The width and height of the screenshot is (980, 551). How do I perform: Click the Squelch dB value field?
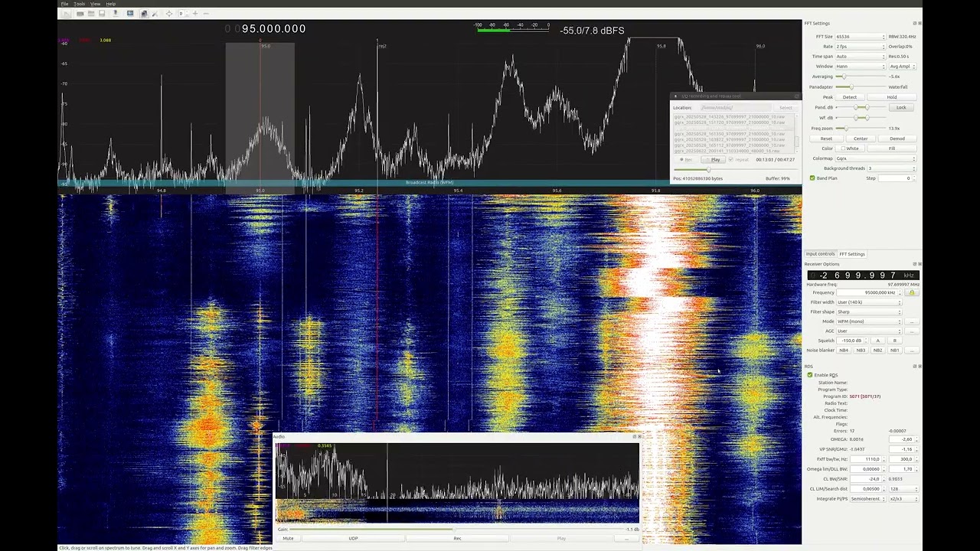point(852,341)
